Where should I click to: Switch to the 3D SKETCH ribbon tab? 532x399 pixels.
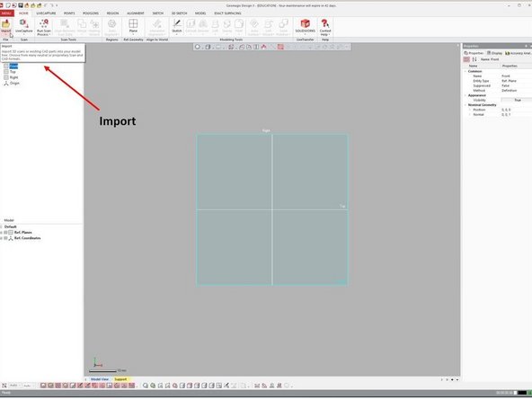point(179,13)
